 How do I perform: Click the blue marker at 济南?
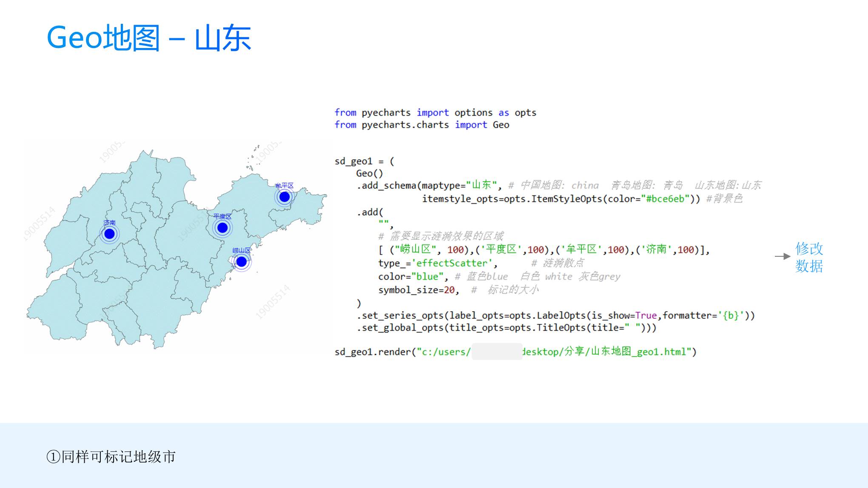point(109,234)
